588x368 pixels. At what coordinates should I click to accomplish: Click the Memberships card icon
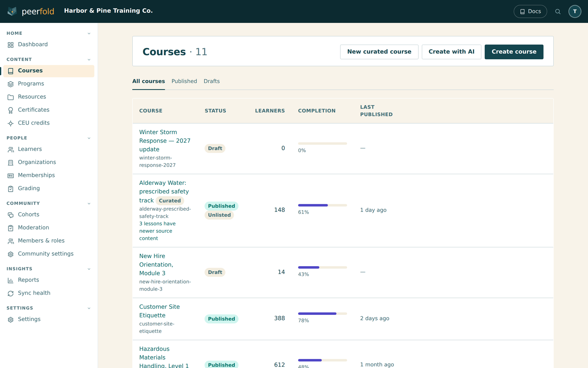pos(11,175)
